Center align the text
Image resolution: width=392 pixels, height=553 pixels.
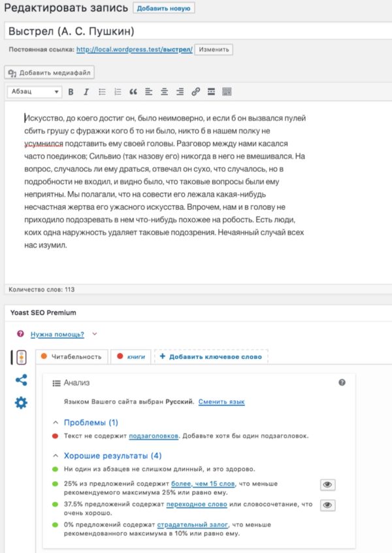click(x=164, y=92)
